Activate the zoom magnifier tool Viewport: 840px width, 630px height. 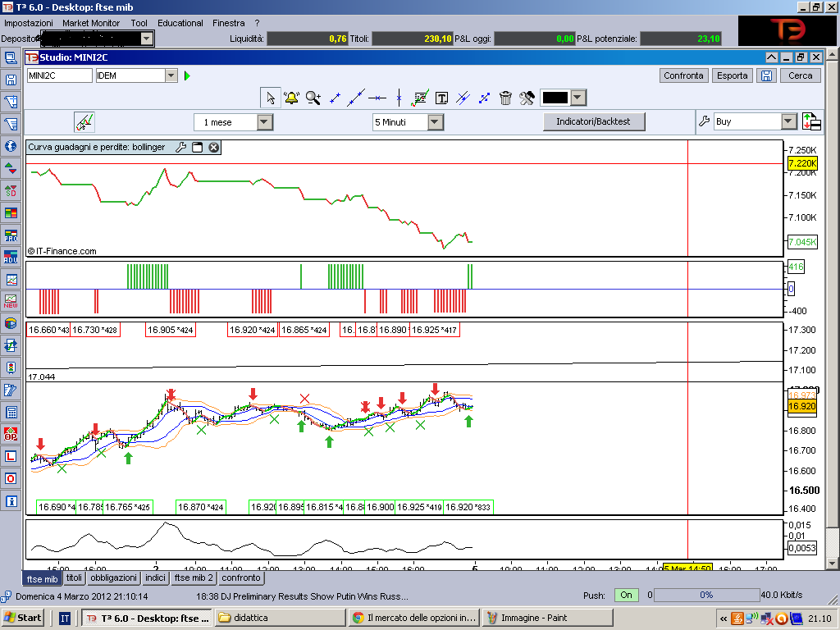pos(313,98)
